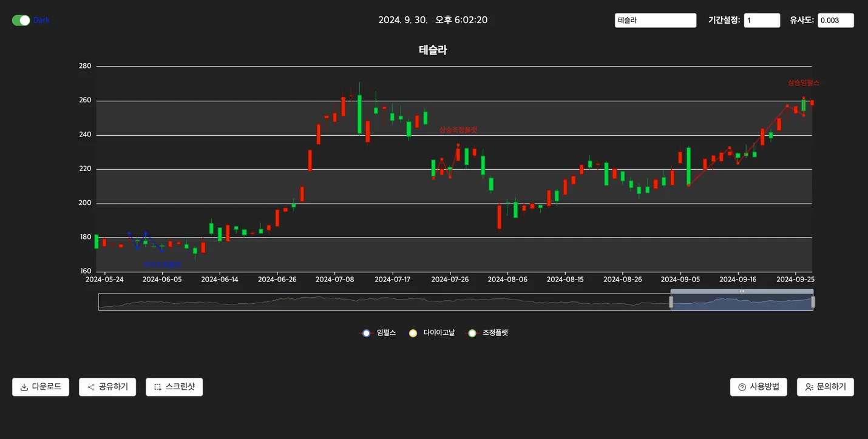Click the 2024-07-08 axis label

[x=335, y=280]
